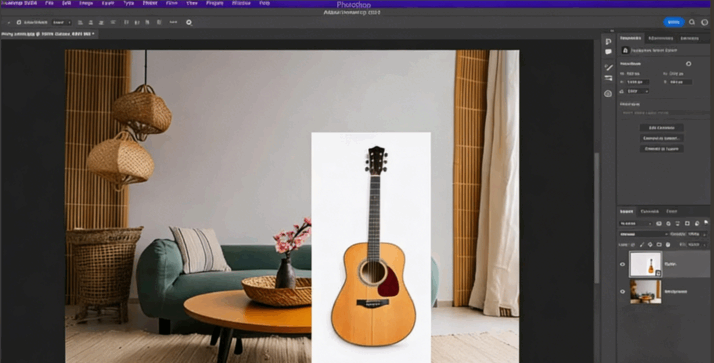Click the prevent artboard auto-nesting icon
This screenshot has height=363, width=714.
click(x=659, y=245)
